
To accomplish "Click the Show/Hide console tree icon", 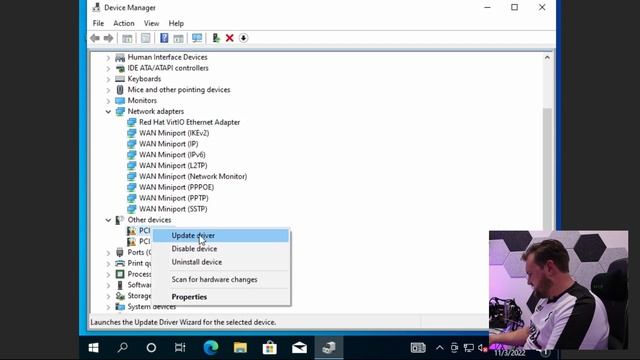I will (x=127, y=38).
